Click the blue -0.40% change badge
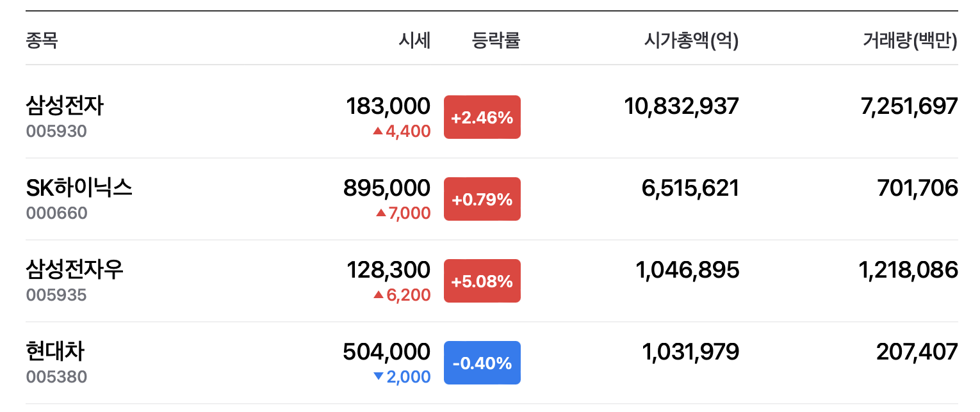This screenshot has width=980, height=412. [482, 363]
